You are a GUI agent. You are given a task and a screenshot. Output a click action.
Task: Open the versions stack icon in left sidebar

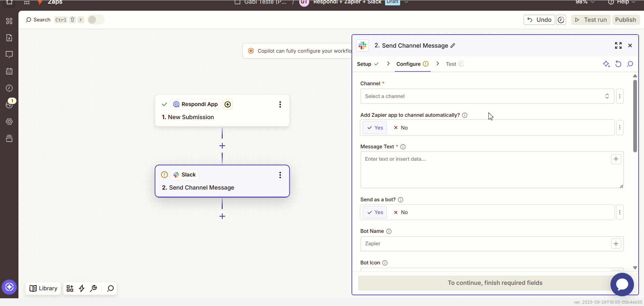click(9, 138)
